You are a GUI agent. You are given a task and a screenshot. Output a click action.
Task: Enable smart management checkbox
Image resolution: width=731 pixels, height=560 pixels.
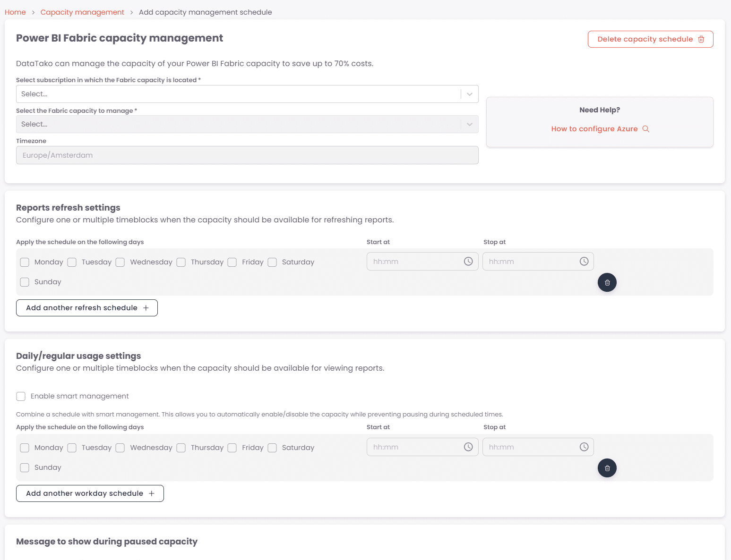coord(21,396)
